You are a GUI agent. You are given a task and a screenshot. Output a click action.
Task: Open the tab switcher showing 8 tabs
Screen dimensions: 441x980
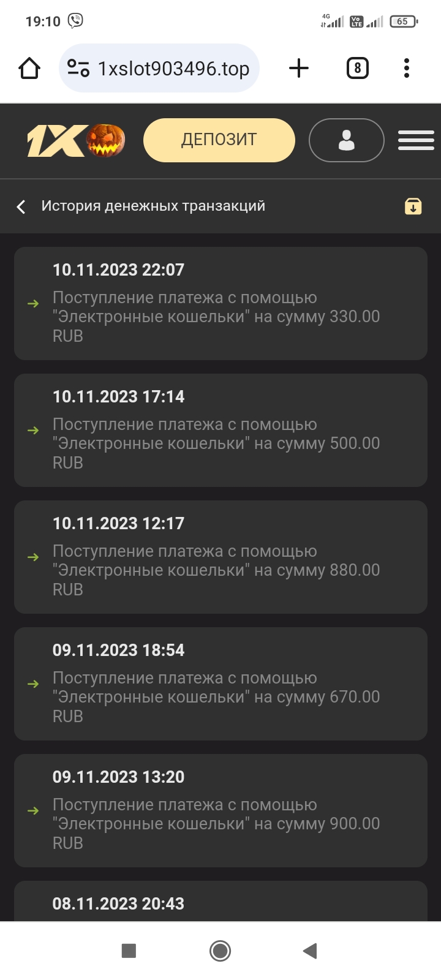tap(358, 68)
